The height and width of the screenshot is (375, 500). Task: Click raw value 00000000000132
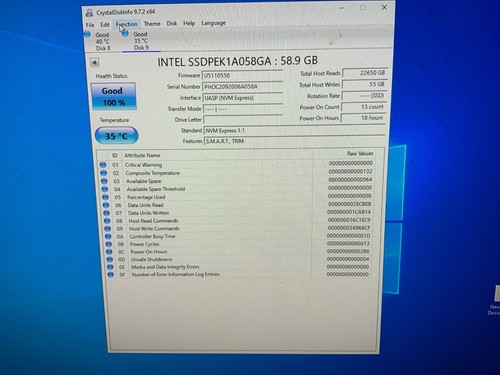(x=350, y=171)
